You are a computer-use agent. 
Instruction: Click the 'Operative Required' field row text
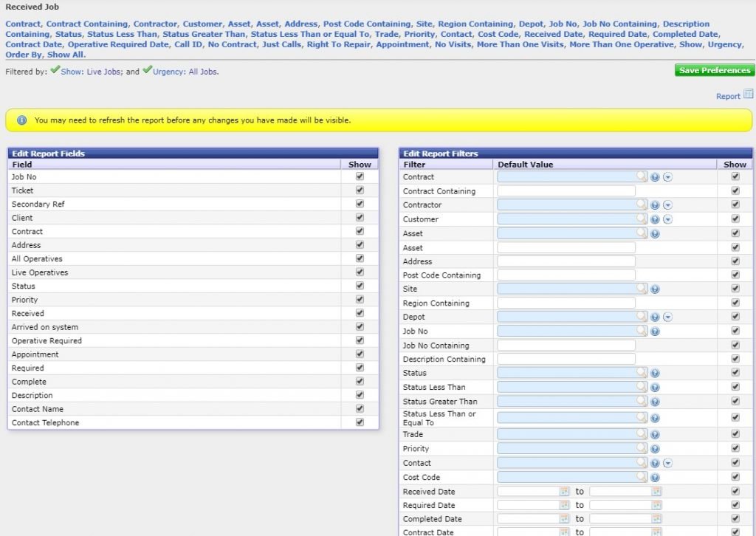tap(47, 341)
